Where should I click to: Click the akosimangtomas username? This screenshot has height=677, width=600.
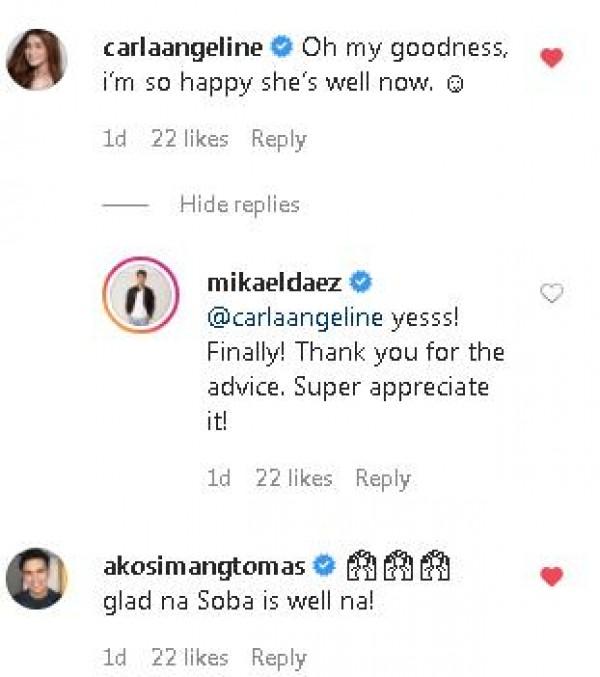pos(205,566)
